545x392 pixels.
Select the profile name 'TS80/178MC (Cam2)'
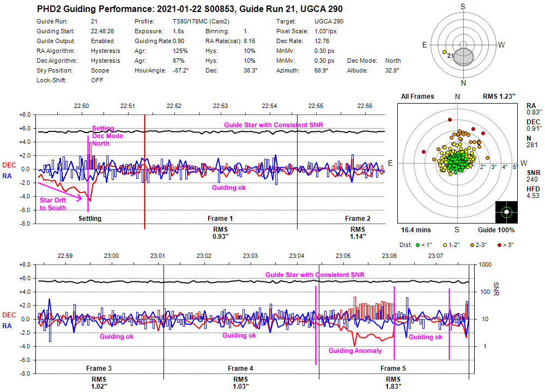[201, 21]
